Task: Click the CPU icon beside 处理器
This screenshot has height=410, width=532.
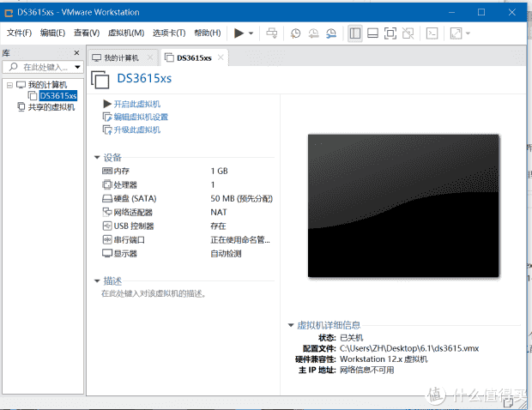Action: 107,184
